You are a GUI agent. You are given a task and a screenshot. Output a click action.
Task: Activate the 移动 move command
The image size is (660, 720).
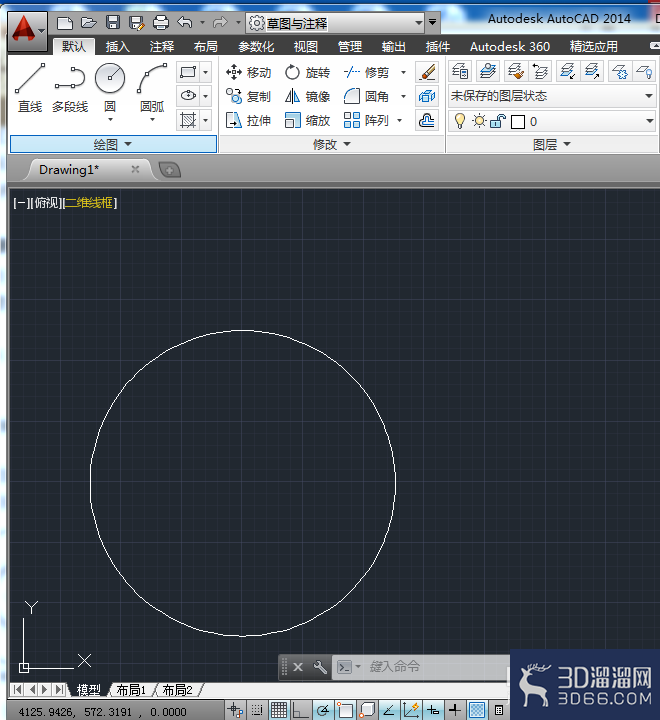click(248, 73)
